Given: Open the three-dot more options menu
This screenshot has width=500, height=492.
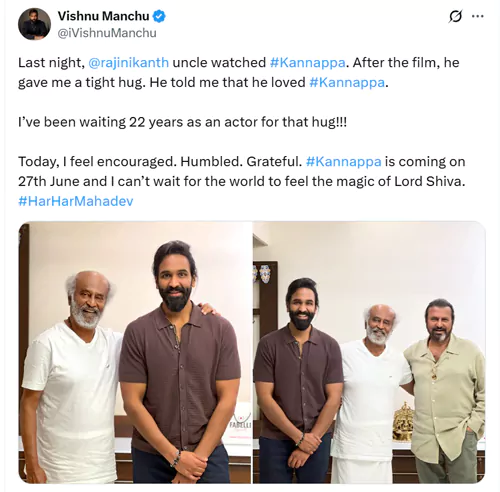Looking at the screenshot, I should [477, 16].
